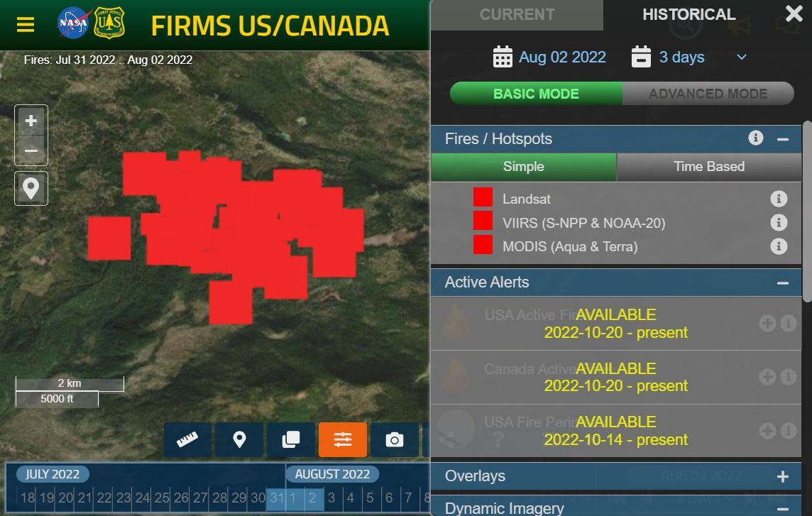Show the Landsat layer info
The image size is (812, 516).
tap(779, 199)
